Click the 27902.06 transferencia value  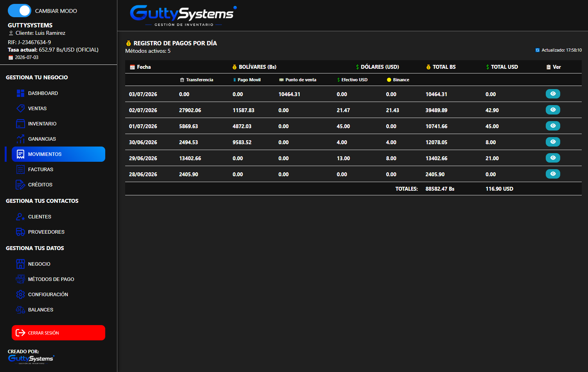coord(190,110)
